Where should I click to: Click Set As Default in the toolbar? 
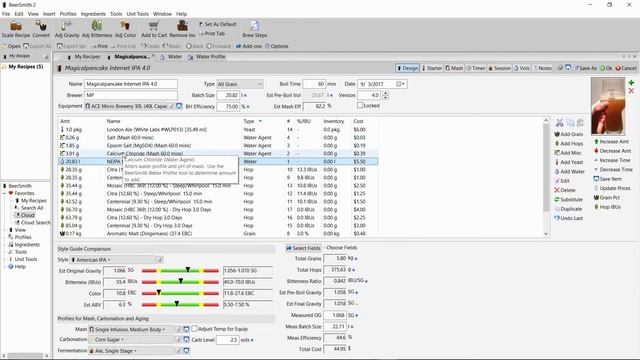click(218, 24)
